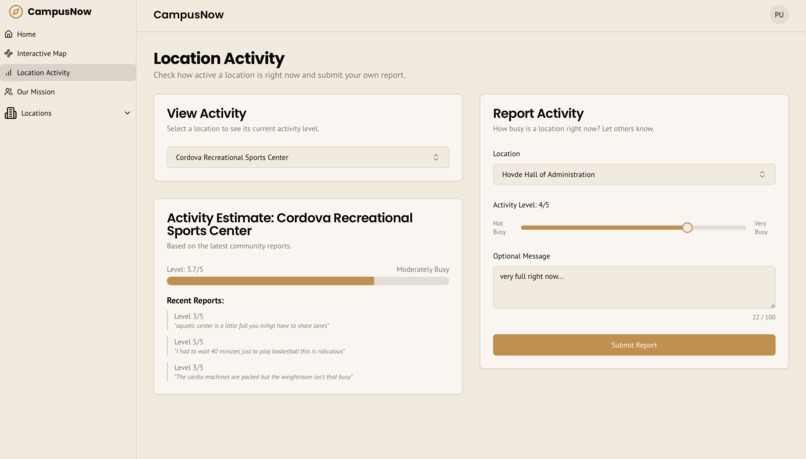806x459 pixels.
Task: Expand the Locations sidebar section
Action: click(x=68, y=113)
